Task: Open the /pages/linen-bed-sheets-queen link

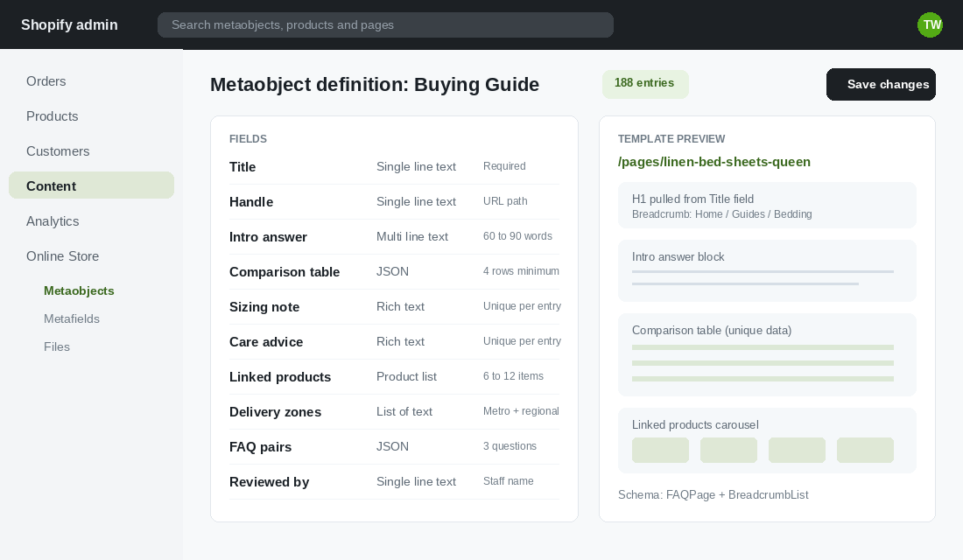Action: point(713,162)
